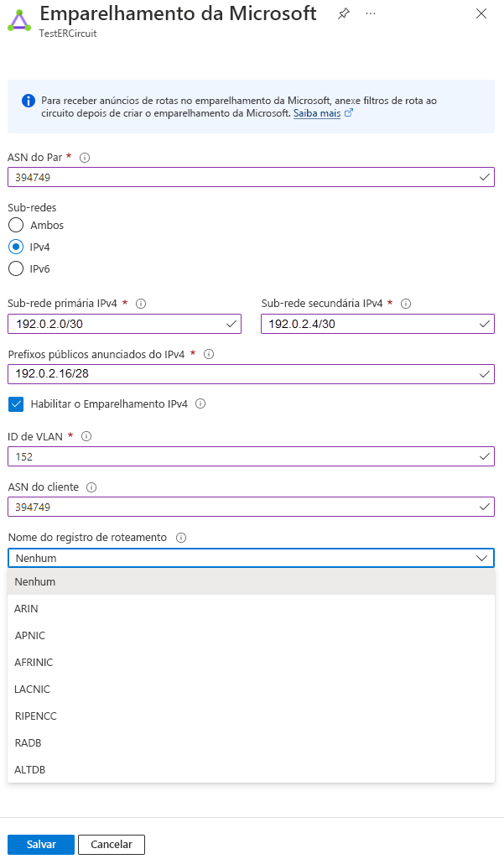The image size is (504, 859).
Task: Click info icon for Sub-rede primária IPv4
Action: coord(141,304)
